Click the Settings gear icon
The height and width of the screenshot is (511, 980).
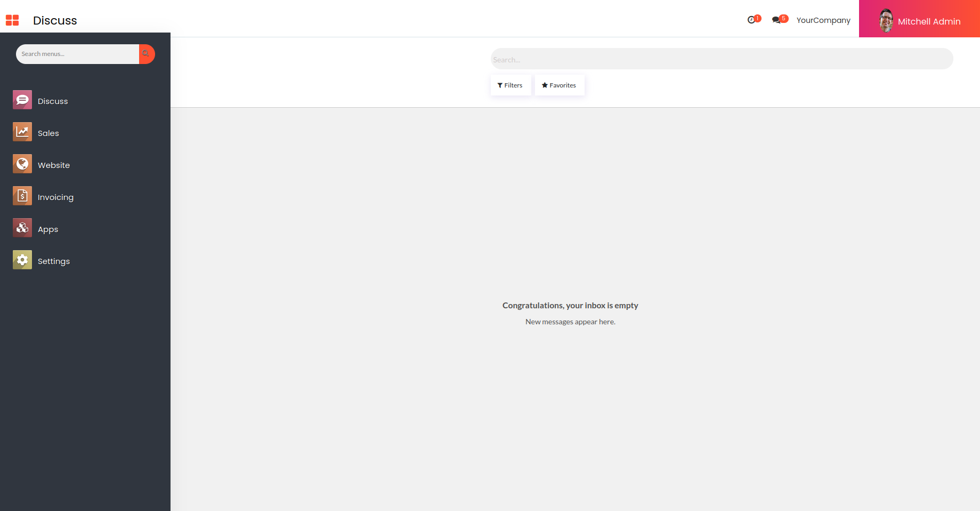(22, 260)
